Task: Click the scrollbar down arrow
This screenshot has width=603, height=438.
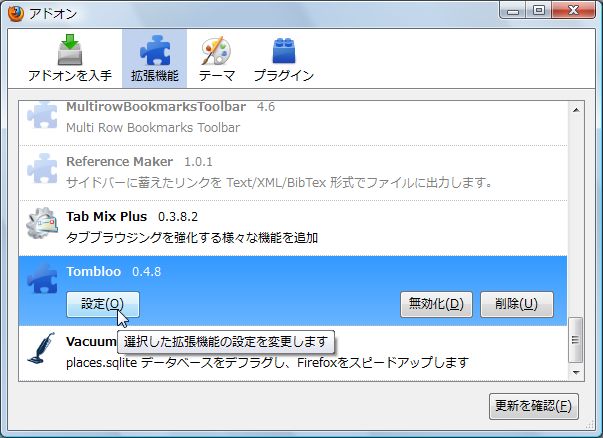Action: click(576, 372)
